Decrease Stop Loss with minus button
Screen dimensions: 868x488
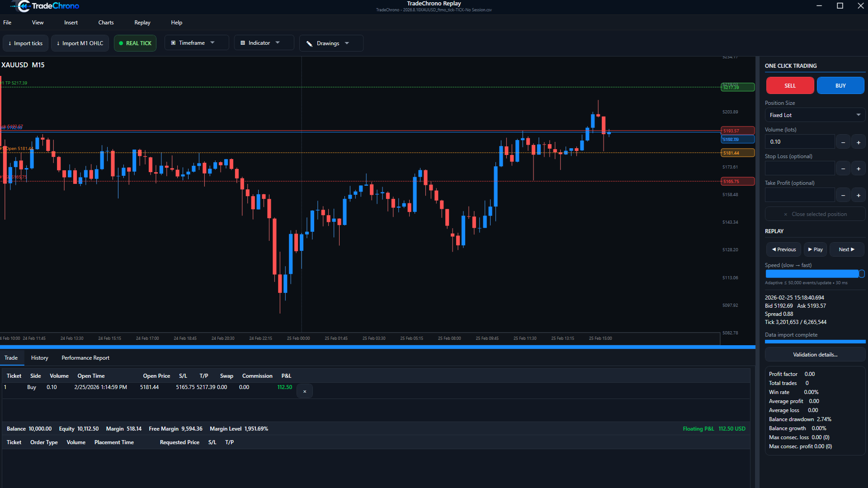tap(843, 169)
